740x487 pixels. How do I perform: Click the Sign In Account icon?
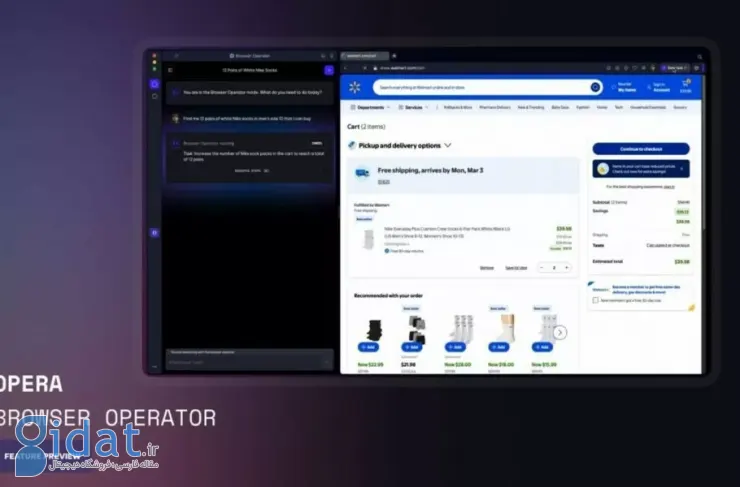click(649, 87)
